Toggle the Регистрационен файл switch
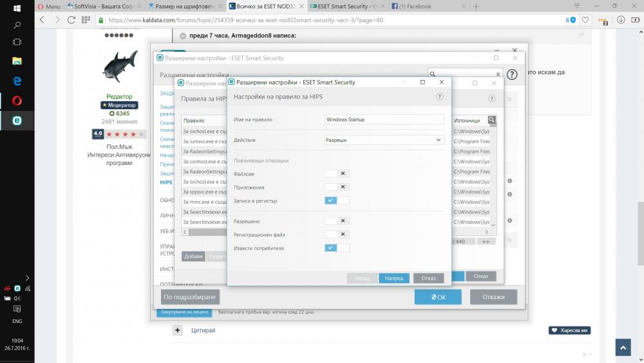The image size is (644, 363). 337,234
